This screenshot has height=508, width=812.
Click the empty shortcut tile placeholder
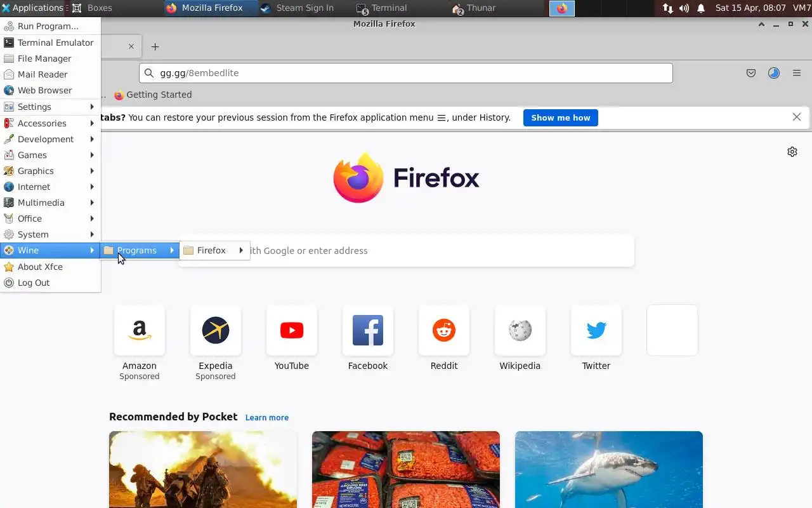click(x=672, y=330)
